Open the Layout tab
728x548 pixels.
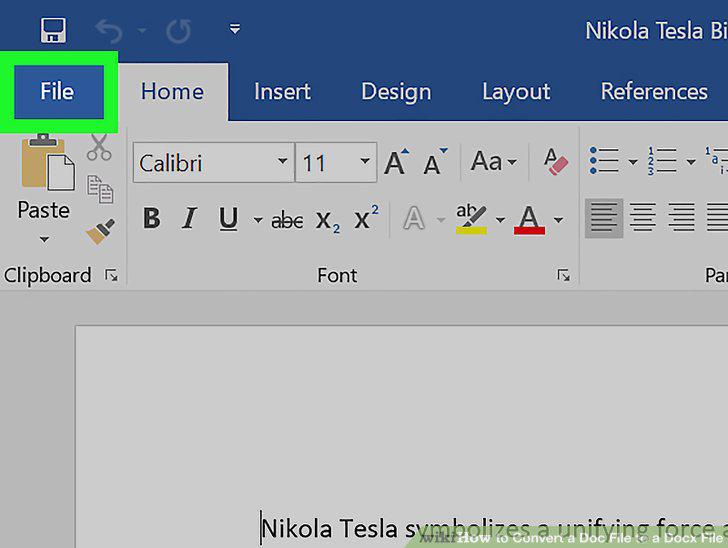516,92
